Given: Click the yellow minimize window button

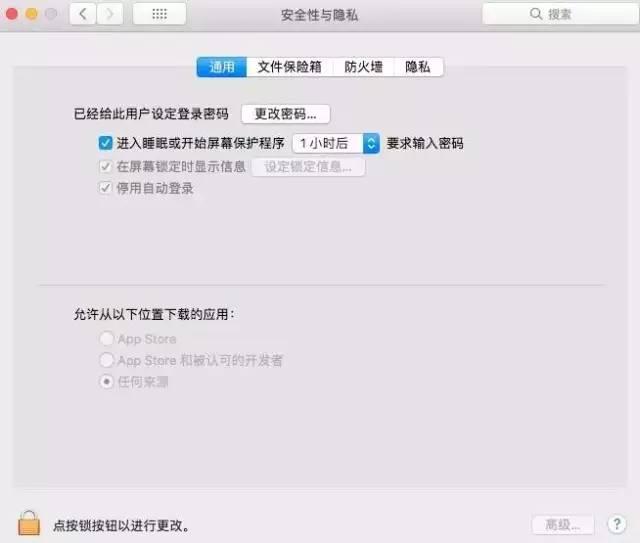Looking at the screenshot, I should tap(31, 14).
